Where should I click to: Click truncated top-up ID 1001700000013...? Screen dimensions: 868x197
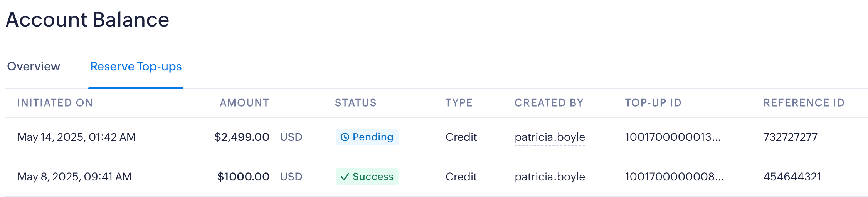[x=673, y=137]
